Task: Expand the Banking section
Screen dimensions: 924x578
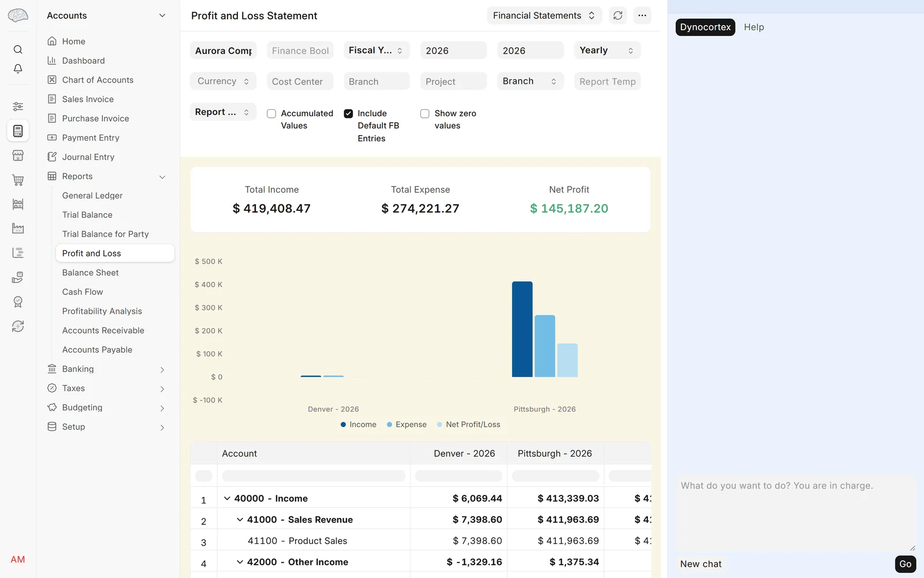Action: point(162,369)
